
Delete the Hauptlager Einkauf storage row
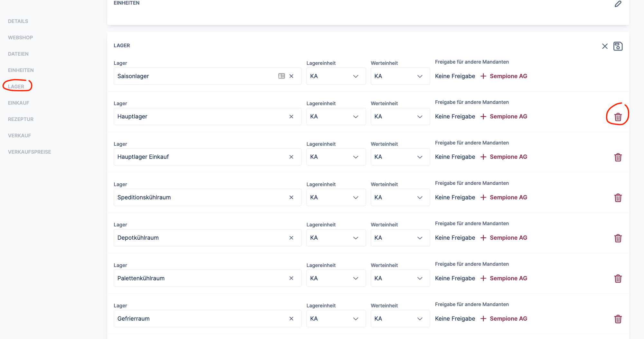[x=618, y=157]
